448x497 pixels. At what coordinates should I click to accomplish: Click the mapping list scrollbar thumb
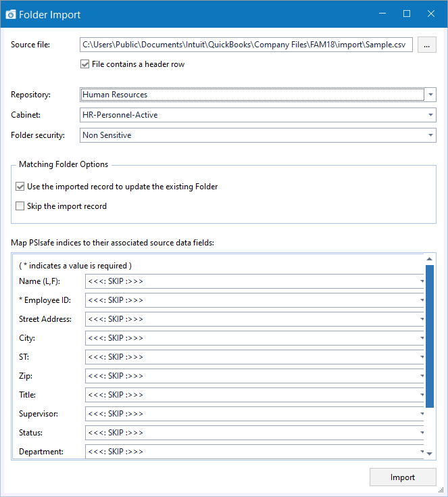(430, 336)
